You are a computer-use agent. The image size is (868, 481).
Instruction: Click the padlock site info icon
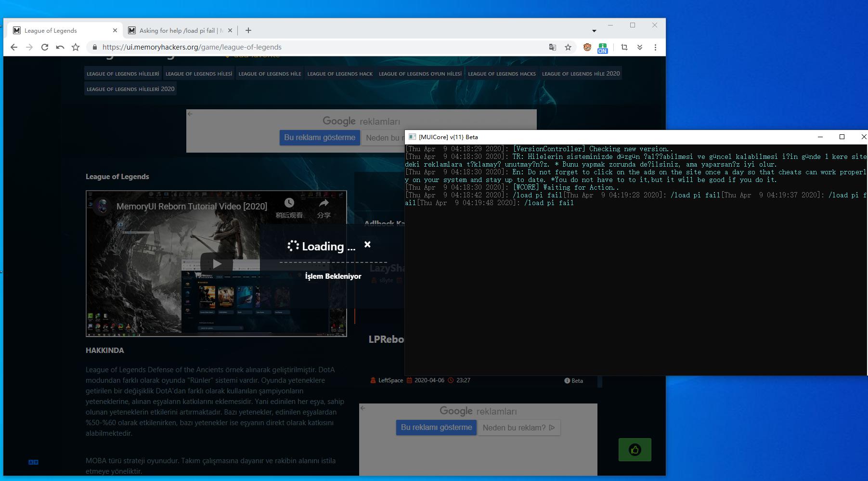[x=95, y=47]
